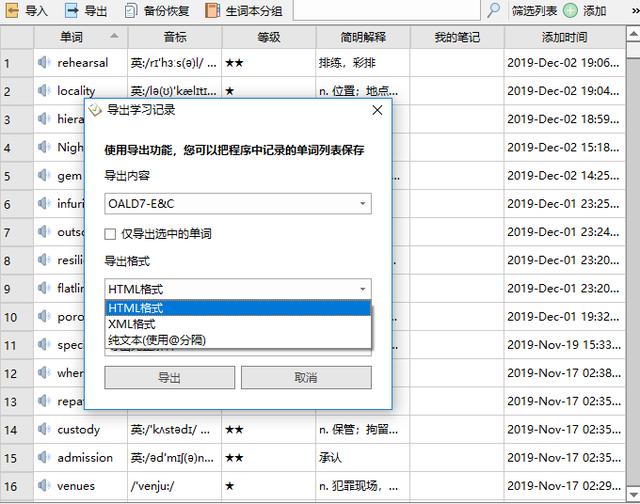This screenshot has height=504, width=640.
Task: Play pronunciation for custody
Action: pos(43,429)
